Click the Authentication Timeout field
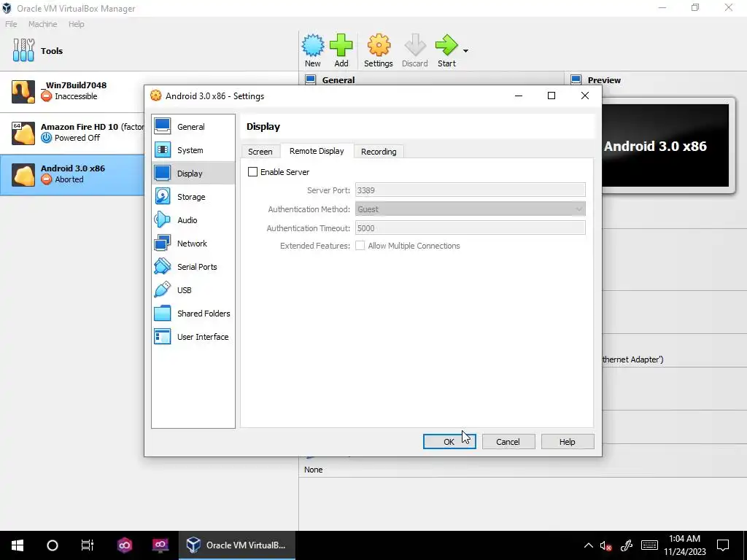 point(471,228)
